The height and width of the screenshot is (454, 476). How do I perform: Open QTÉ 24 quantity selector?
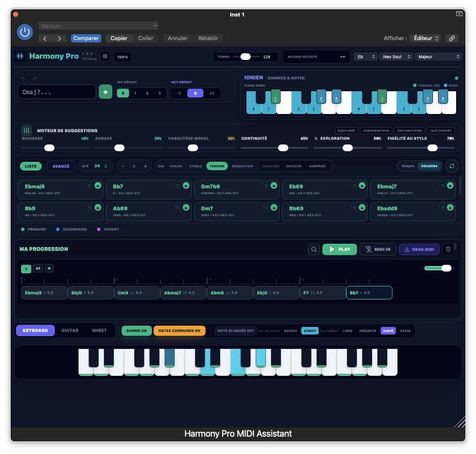point(96,166)
